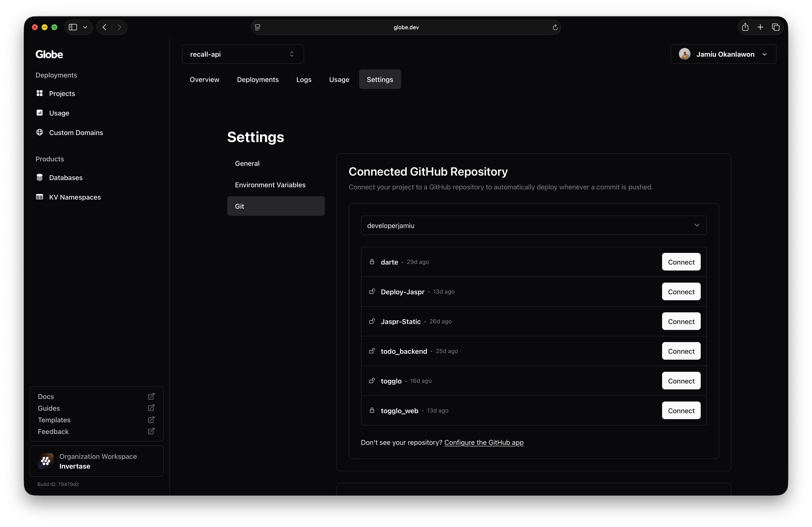812x527 pixels.
Task: Click the browser reload page icon
Action: tap(555, 27)
